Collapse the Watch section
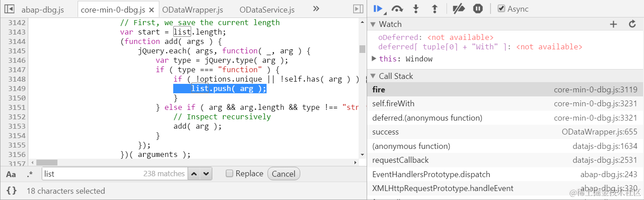The height and width of the screenshot is (200, 644). pos(372,24)
